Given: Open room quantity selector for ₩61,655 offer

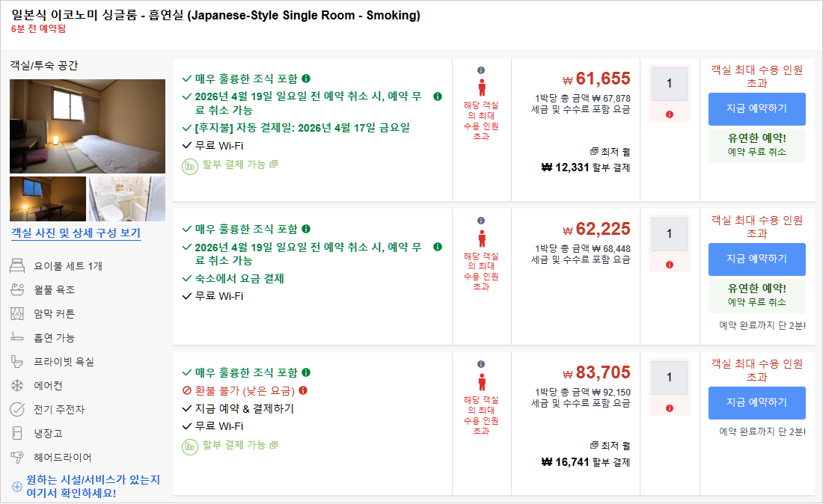Looking at the screenshot, I should click(x=670, y=84).
